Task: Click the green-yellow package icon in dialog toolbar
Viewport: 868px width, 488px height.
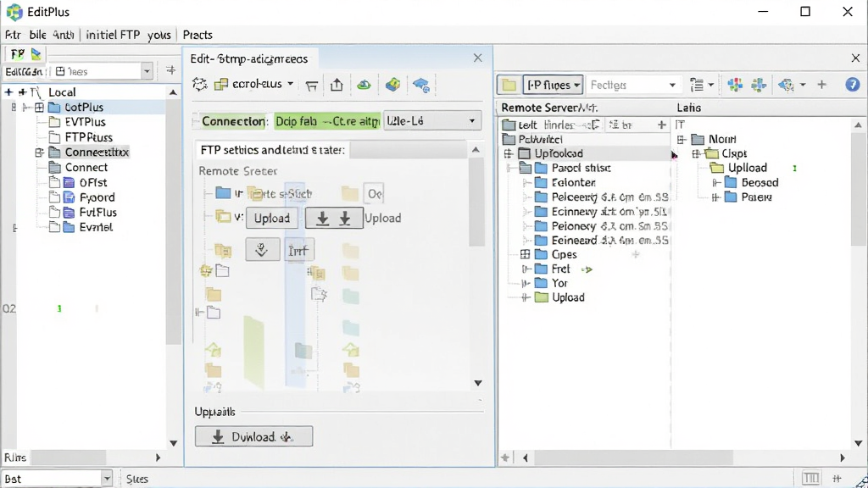Action: [x=393, y=84]
